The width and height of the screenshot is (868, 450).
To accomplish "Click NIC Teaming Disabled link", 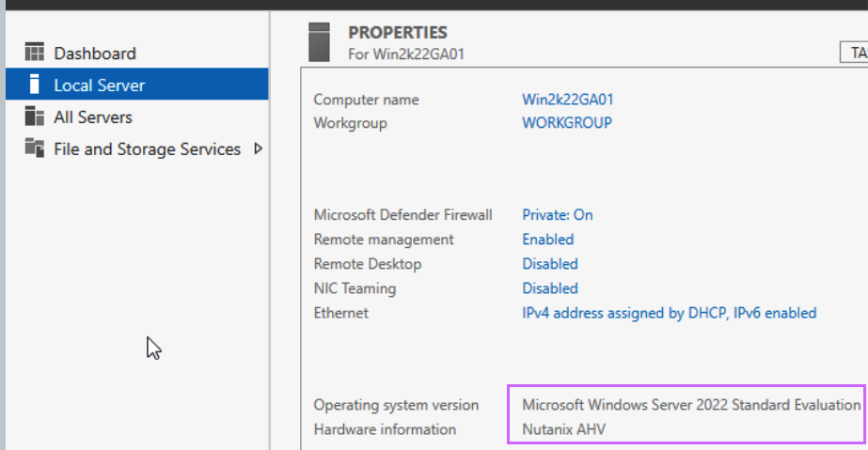I will point(550,288).
